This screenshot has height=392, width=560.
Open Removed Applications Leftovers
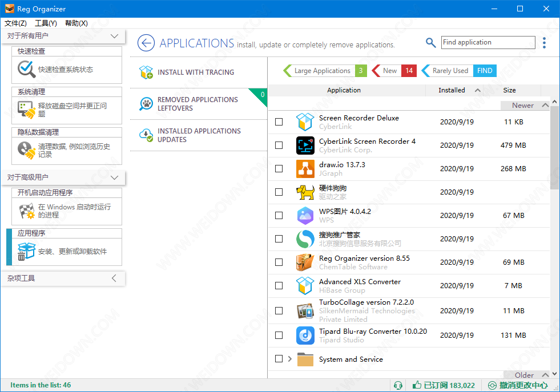tap(199, 104)
